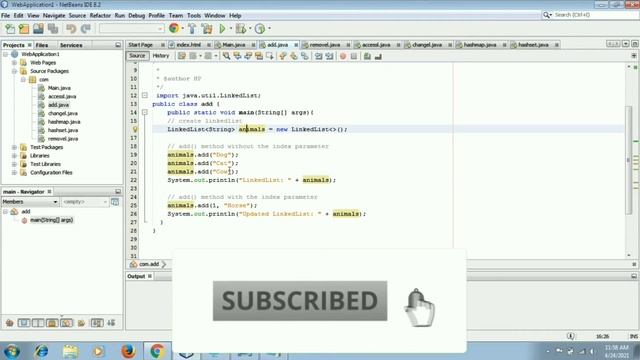
Task: Open the Navigate menu
Action: point(54,16)
